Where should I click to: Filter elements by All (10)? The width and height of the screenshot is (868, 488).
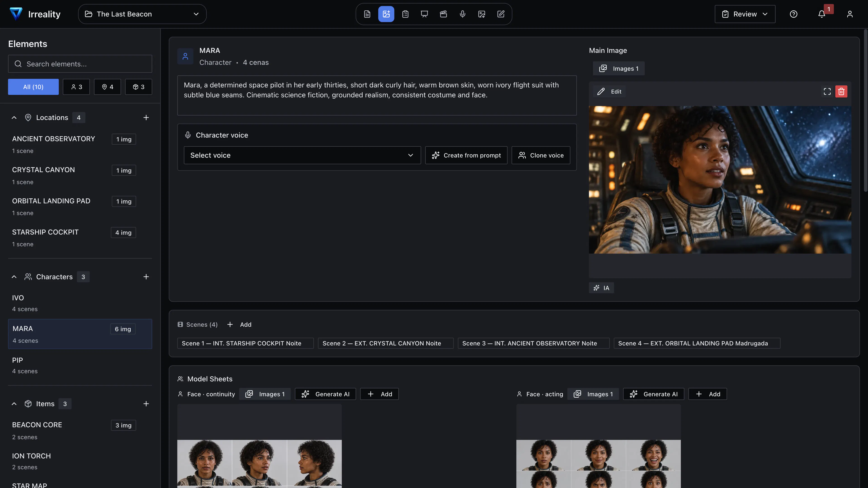[x=33, y=87]
